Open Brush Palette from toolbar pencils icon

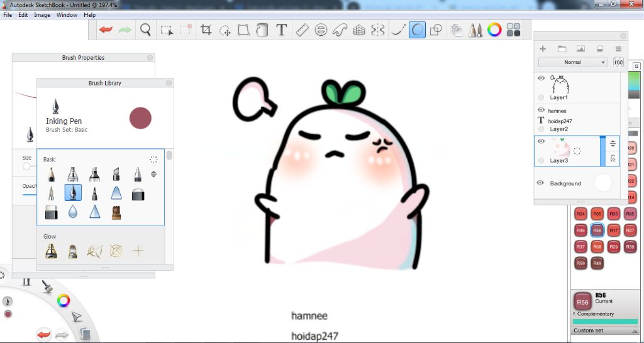click(x=475, y=30)
